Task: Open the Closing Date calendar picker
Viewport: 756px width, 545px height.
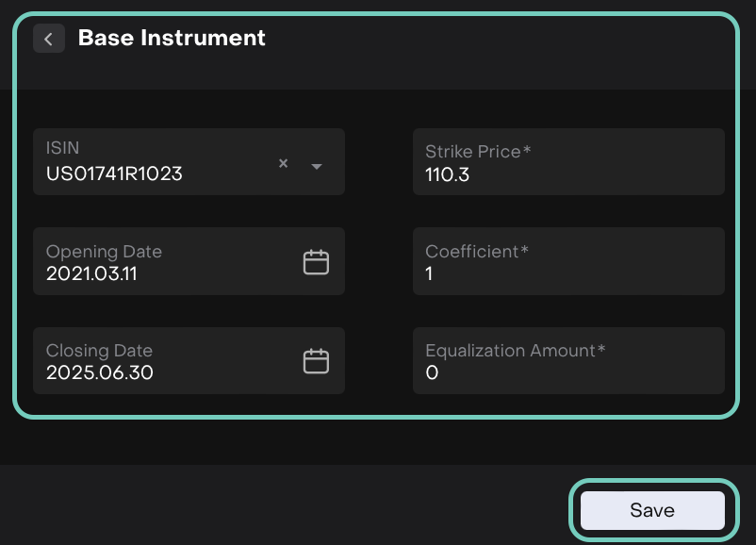Action: pyautogui.click(x=316, y=361)
